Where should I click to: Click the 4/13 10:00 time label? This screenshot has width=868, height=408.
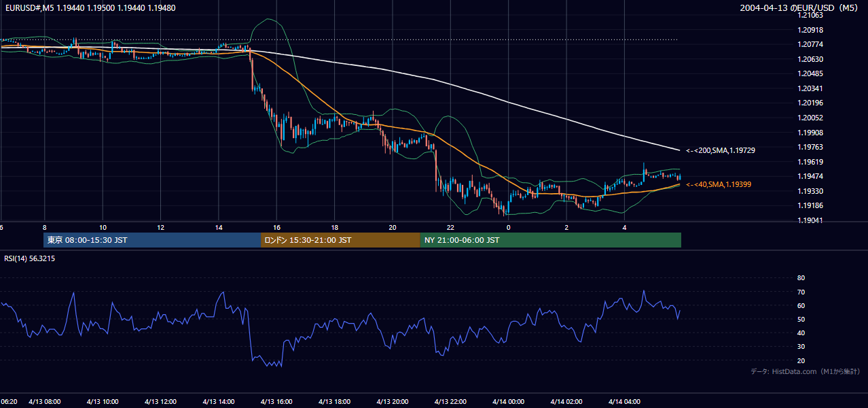pyautogui.click(x=103, y=401)
